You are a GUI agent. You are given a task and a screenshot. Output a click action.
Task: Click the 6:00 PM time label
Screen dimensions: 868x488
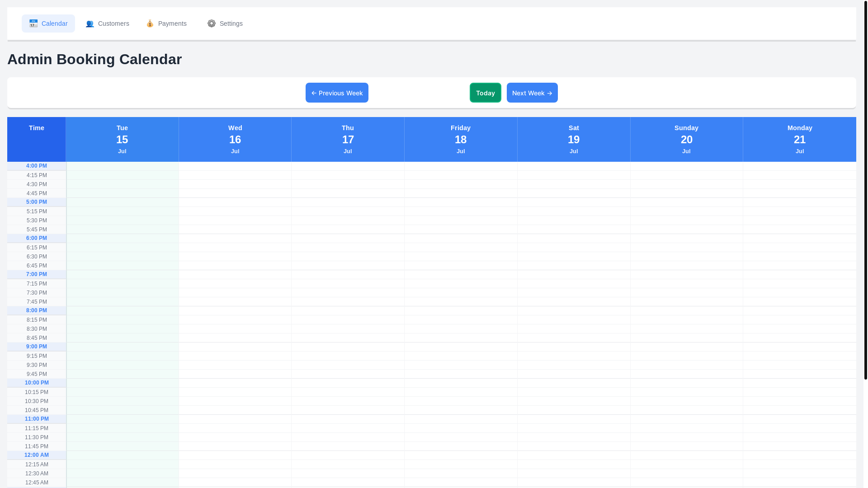(37, 238)
